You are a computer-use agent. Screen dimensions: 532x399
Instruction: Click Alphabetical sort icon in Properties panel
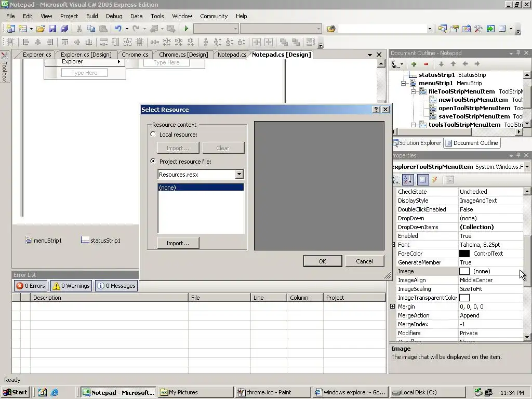[x=408, y=180]
